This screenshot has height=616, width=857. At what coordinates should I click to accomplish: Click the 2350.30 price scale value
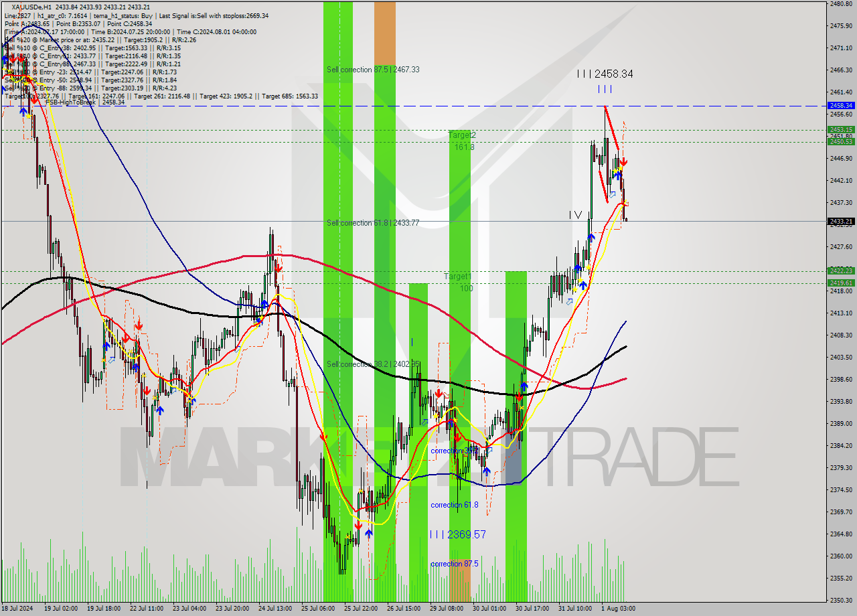840,600
